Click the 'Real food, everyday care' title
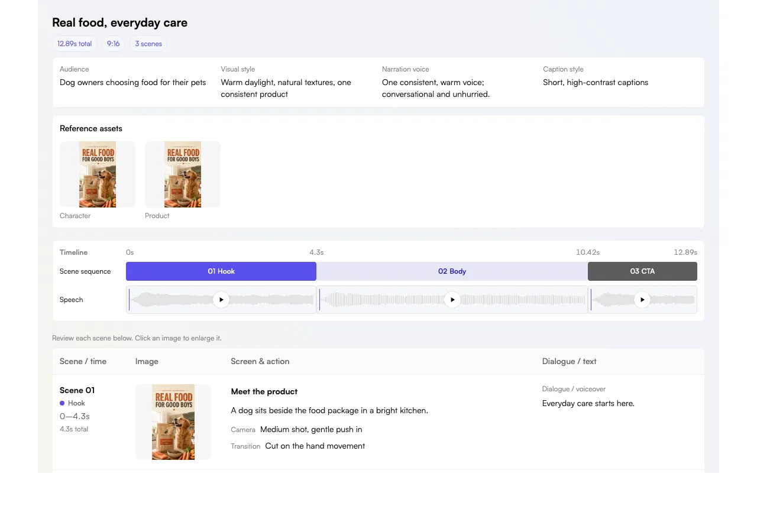Viewport: 757px width, 532px height. pyautogui.click(x=120, y=22)
